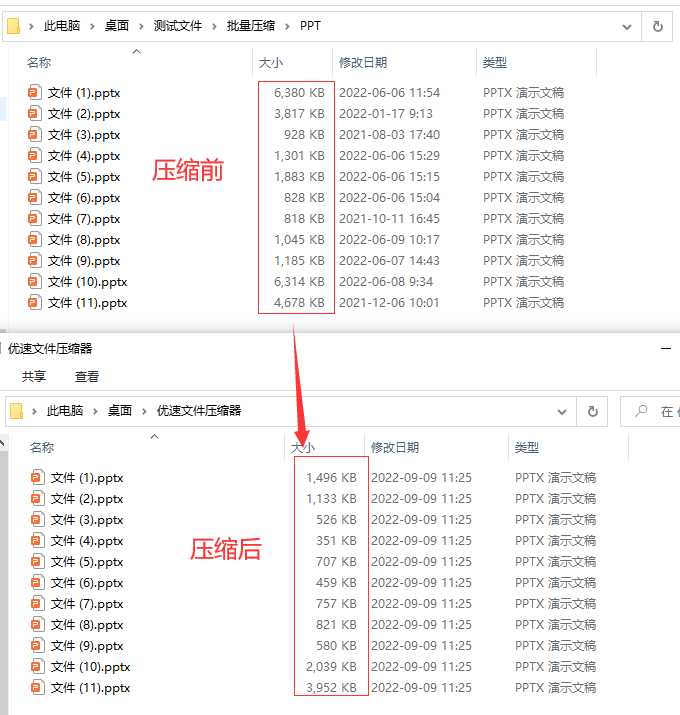Click PPT breadcrumb in address bar
This screenshot has height=715, width=680.
310,26
